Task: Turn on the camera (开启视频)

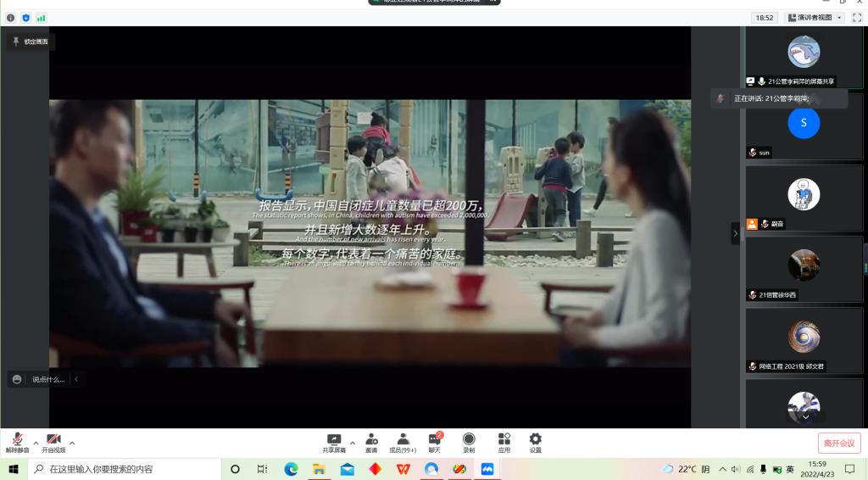Action: tap(53, 443)
